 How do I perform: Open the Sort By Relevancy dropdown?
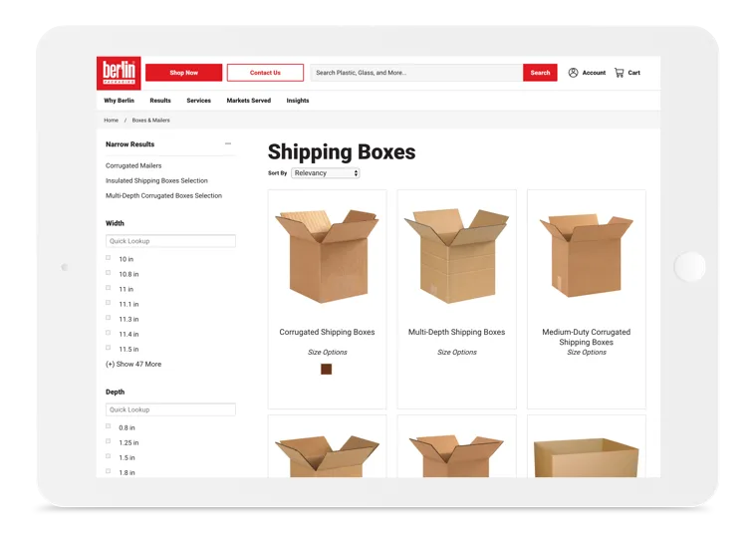click(326, 173)
